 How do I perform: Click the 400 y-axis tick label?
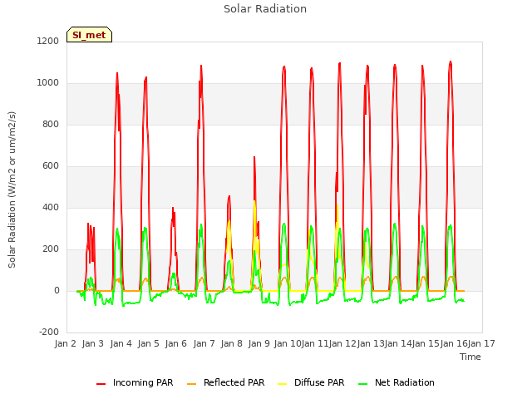click(51, 207)
